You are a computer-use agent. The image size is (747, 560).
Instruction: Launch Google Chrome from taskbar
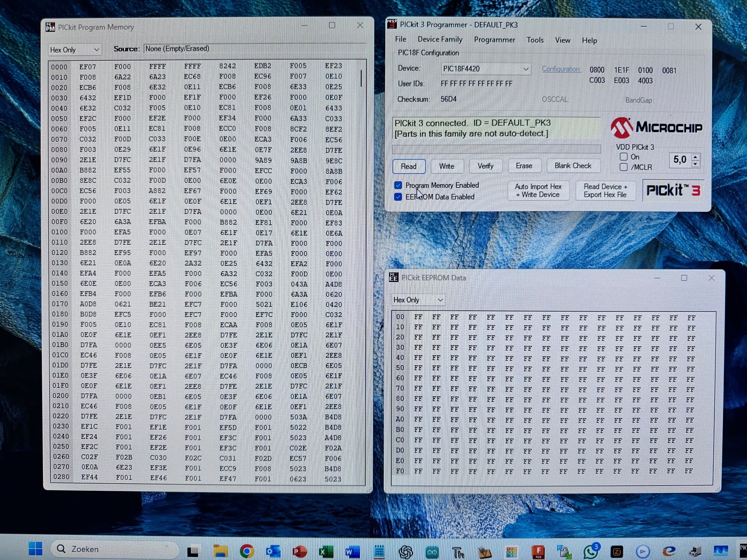(246, 551)
